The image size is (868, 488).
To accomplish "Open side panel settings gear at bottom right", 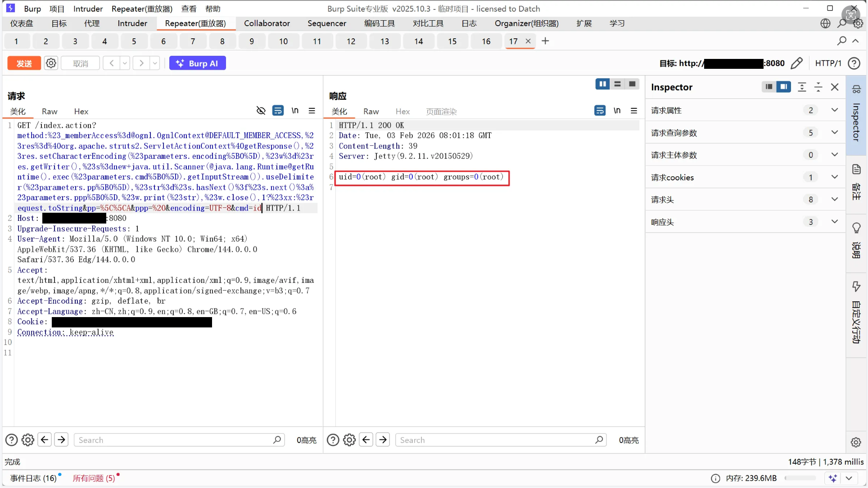I will [856, 442].
